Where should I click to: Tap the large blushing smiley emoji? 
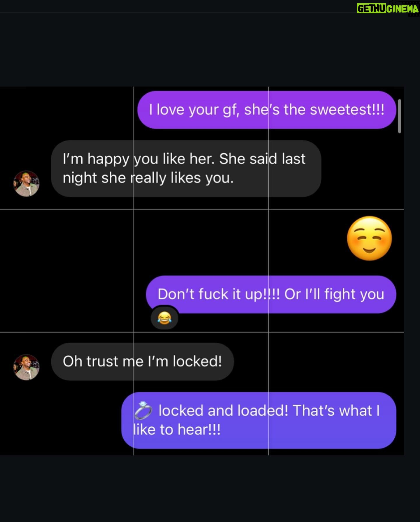click(x=369, y=238)
